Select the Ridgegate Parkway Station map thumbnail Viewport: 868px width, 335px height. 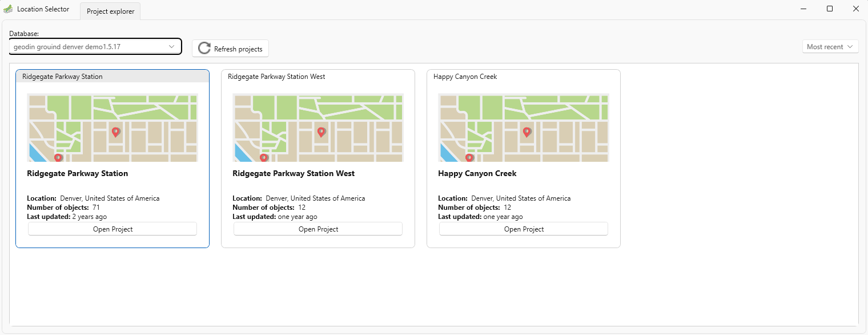point(112,127)
